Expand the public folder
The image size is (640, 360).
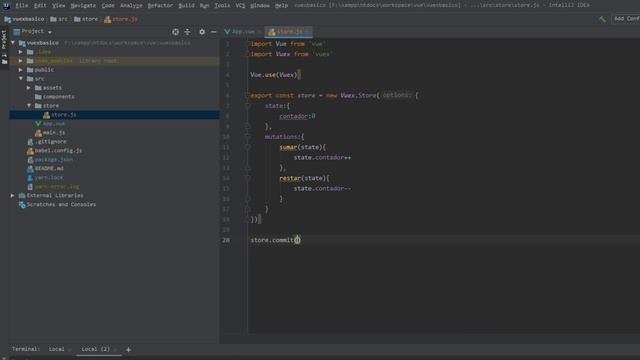point(20,70)
